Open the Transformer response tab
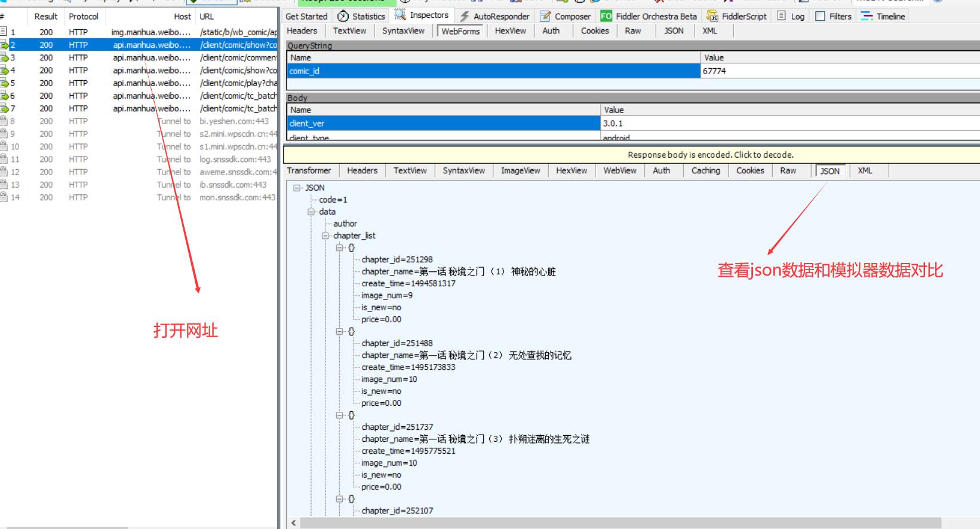 click(x=309, y=170)
